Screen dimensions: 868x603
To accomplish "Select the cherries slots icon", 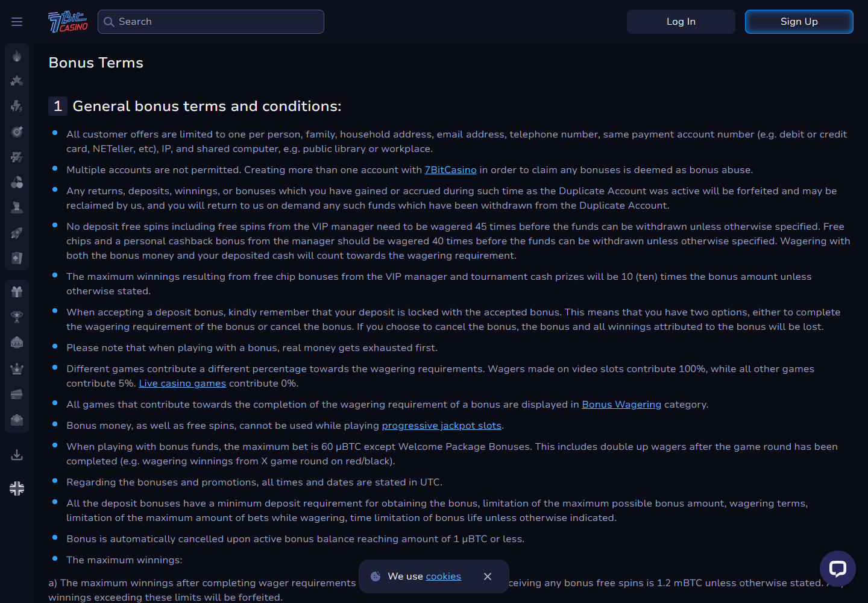I will pyautogui.click(x=17, y=182).
